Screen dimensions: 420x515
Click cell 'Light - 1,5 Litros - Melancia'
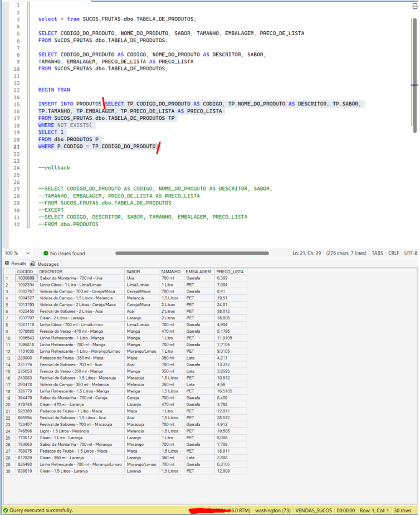click(x=81, y=431)
